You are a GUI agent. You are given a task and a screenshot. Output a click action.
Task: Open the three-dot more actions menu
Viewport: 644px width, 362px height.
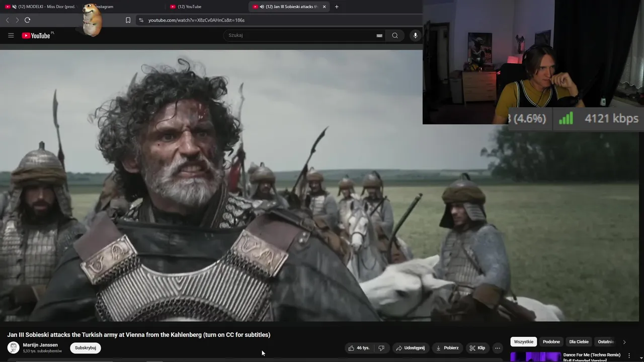[x=498, y=348]
